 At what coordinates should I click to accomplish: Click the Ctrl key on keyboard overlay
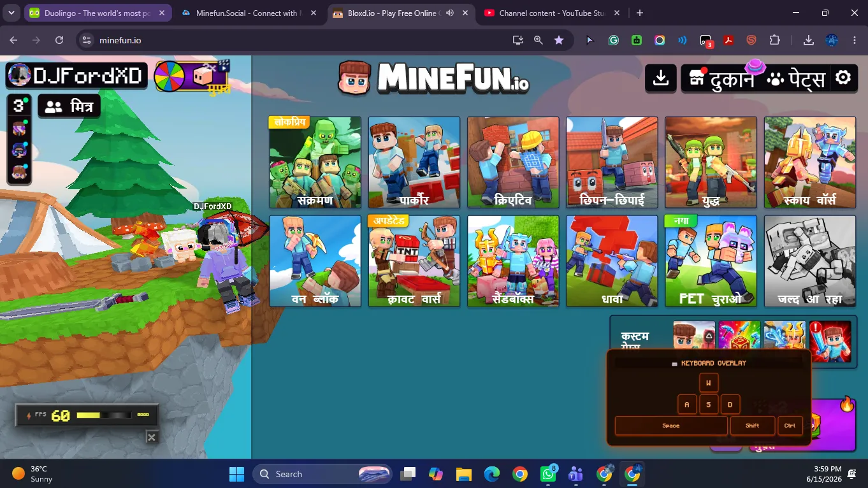click(790, 426)
